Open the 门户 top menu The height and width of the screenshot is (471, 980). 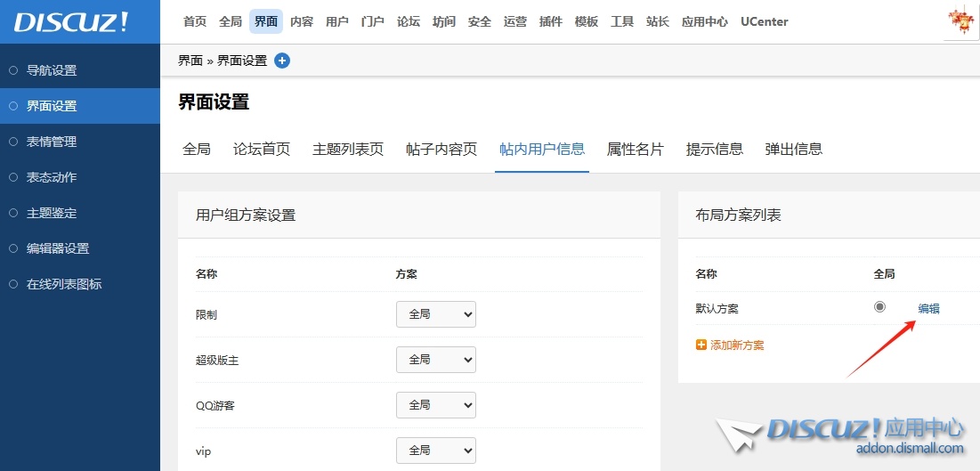372,22
